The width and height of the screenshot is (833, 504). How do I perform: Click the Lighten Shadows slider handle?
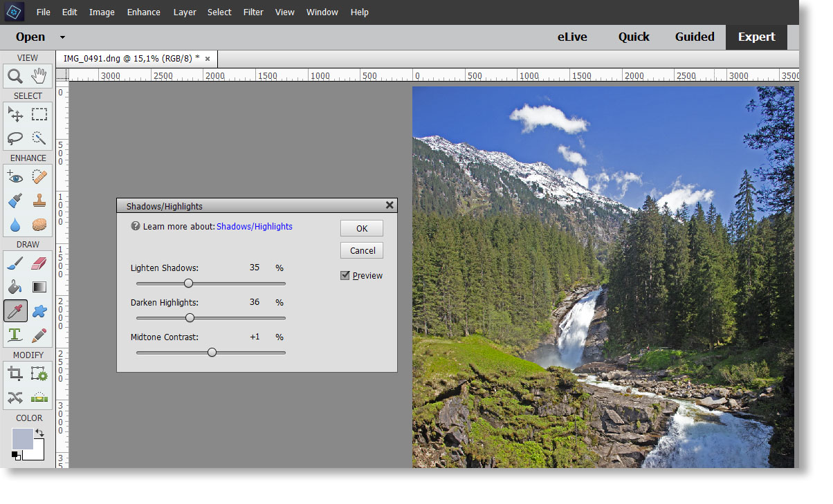coord(188,283)
